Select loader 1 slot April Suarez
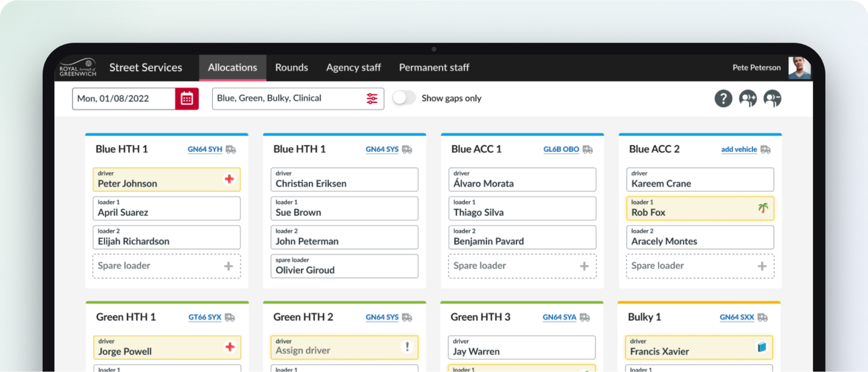 coord(166,208)
